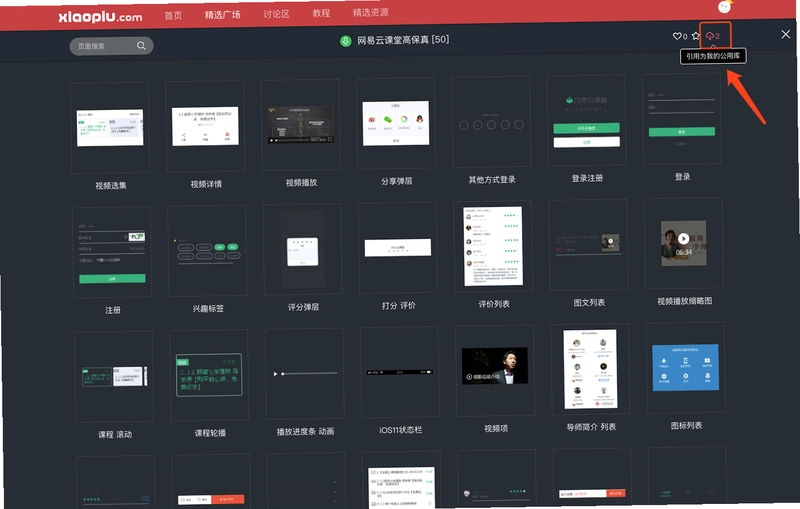Open the 登录注册 component card
Viewport: 800px width, 509px height.
(586, 120)
